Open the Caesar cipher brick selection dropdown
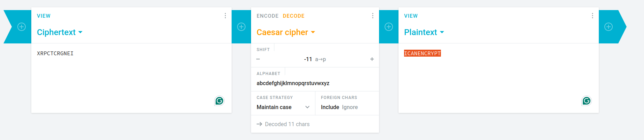The image size is (644, 140). coord(286,32)
